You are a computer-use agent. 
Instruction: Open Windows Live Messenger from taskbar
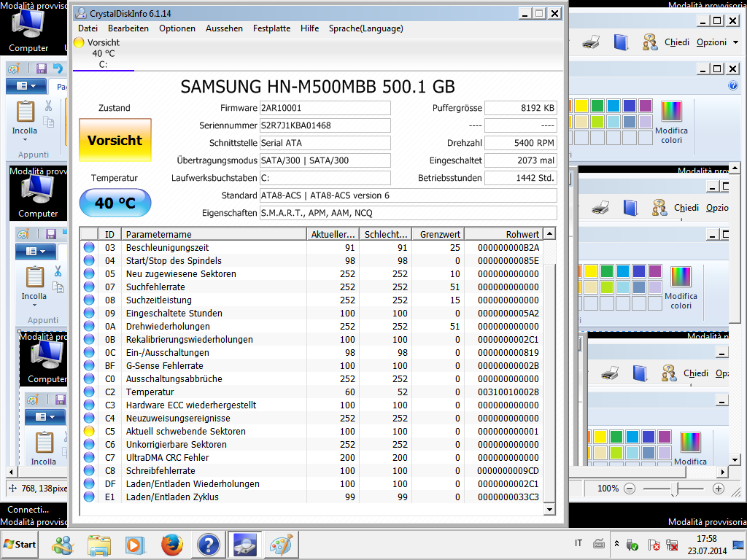(63, 545)
